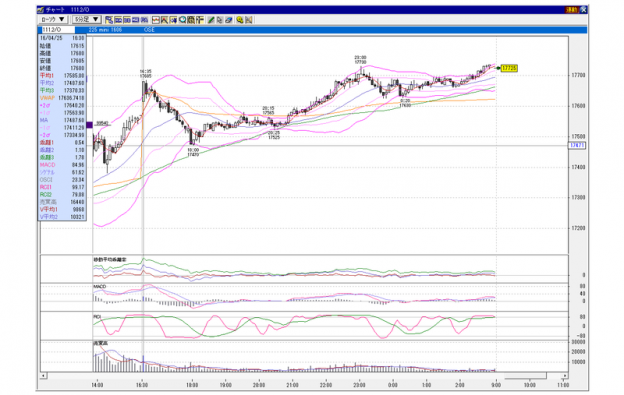Click the first toolbar icon after dropdowns

pos(109,20)
